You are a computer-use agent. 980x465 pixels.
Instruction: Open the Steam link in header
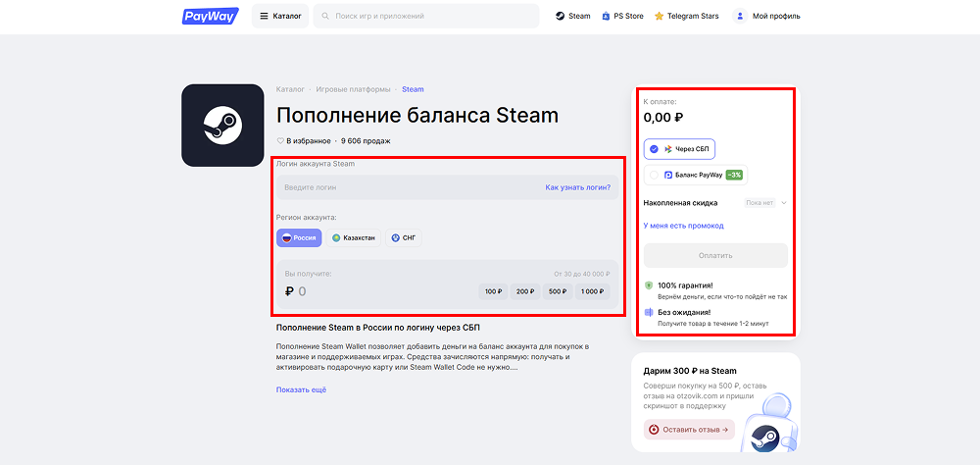click(x=572, y=16)
